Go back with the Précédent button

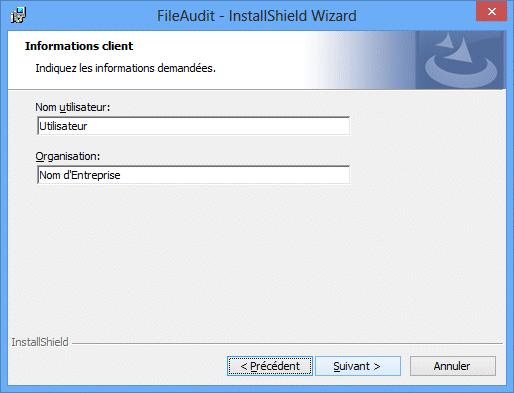(x=270, y=366)
